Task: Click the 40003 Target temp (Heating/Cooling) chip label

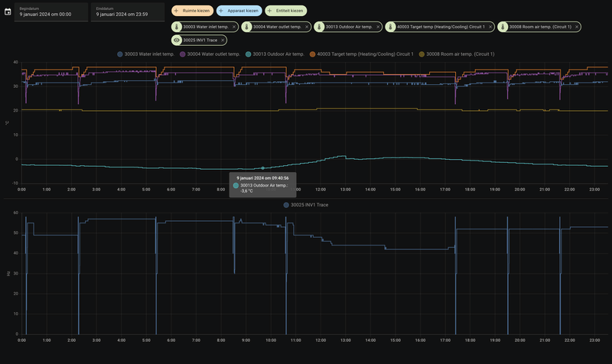Action: pyautogui.click(x=441, y=27)
